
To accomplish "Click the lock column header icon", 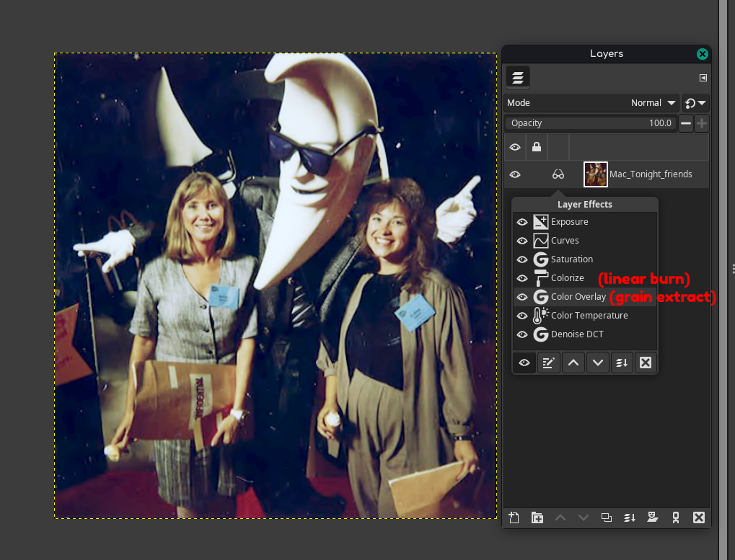I will 536,147.
